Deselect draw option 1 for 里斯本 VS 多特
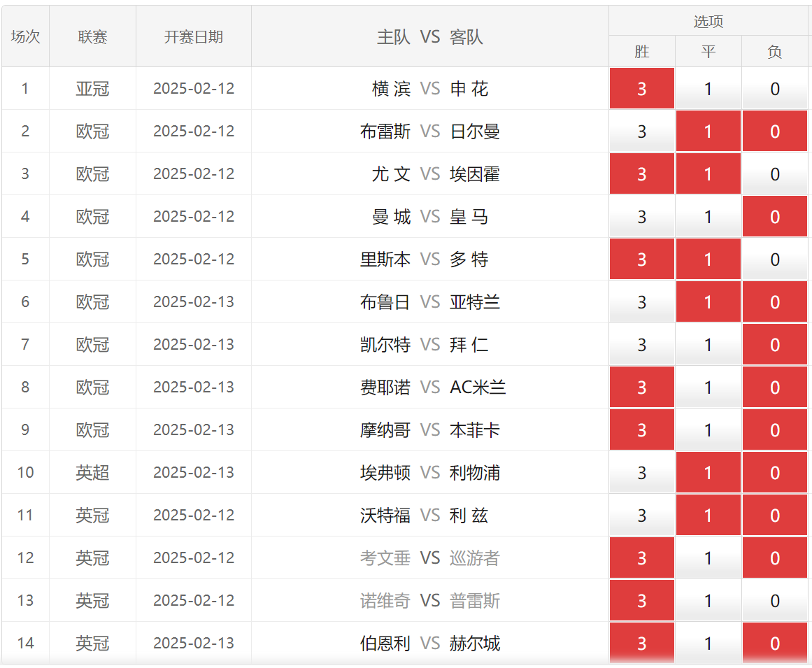Screen dimensions: 812x668 coord(708,259)
